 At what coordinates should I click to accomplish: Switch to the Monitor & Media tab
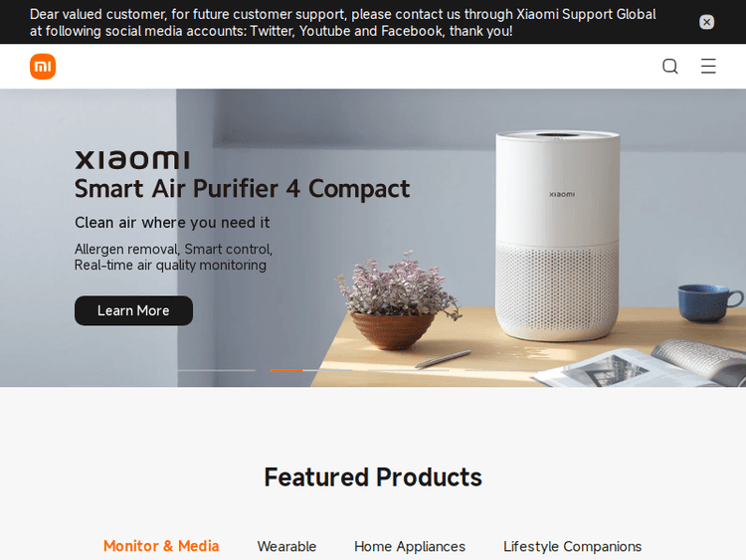pyautogui.click(x=161, y=546)
